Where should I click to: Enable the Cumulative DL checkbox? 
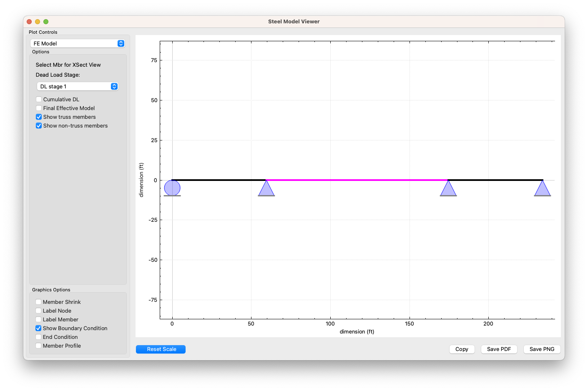click(39, 100)
